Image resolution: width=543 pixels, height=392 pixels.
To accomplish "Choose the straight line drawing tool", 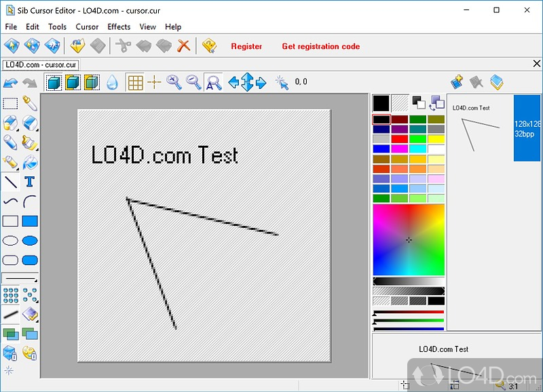I will (10, 182).
